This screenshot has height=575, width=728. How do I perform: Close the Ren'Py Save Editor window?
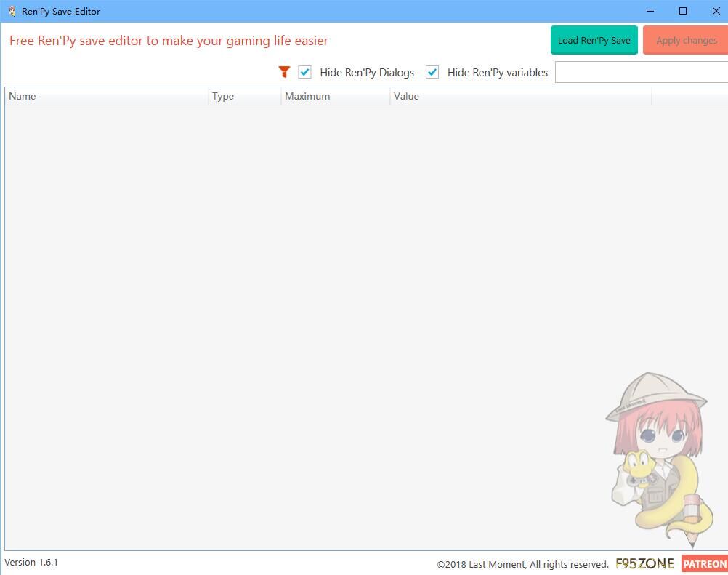pyautogui.click(x=715, y=11)
